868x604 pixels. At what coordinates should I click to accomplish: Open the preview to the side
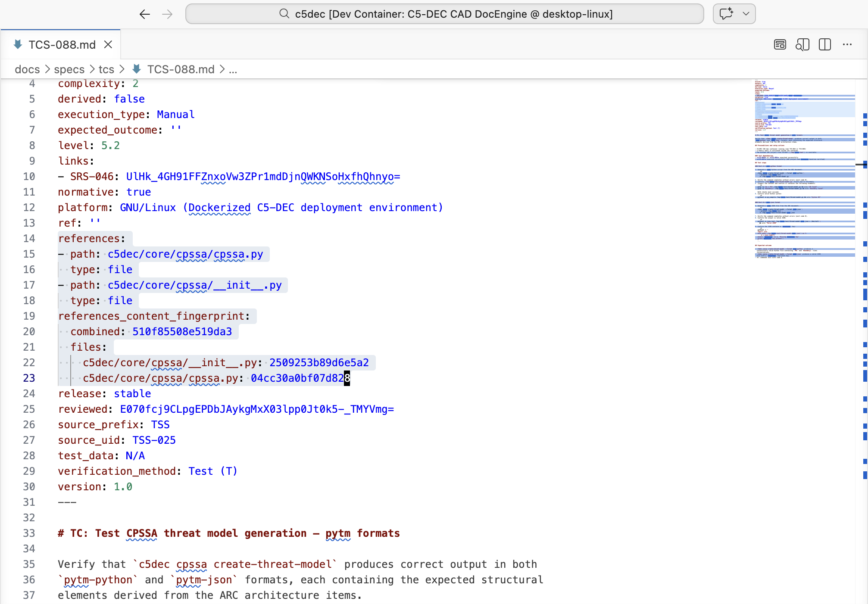tap(802, 44)
